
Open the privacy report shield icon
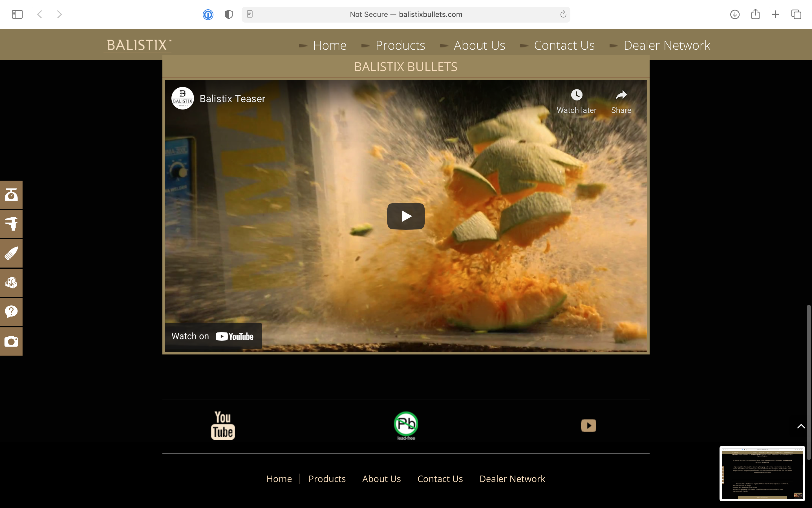click(x=228, y=14)
